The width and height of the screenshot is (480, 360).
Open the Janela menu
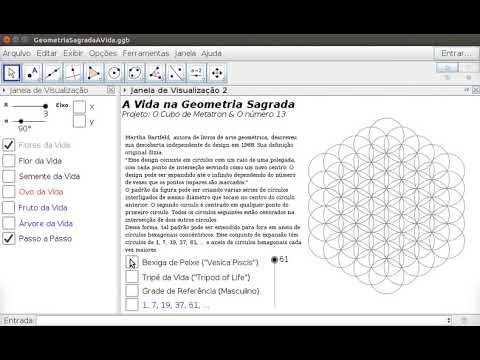pos(185,53)
